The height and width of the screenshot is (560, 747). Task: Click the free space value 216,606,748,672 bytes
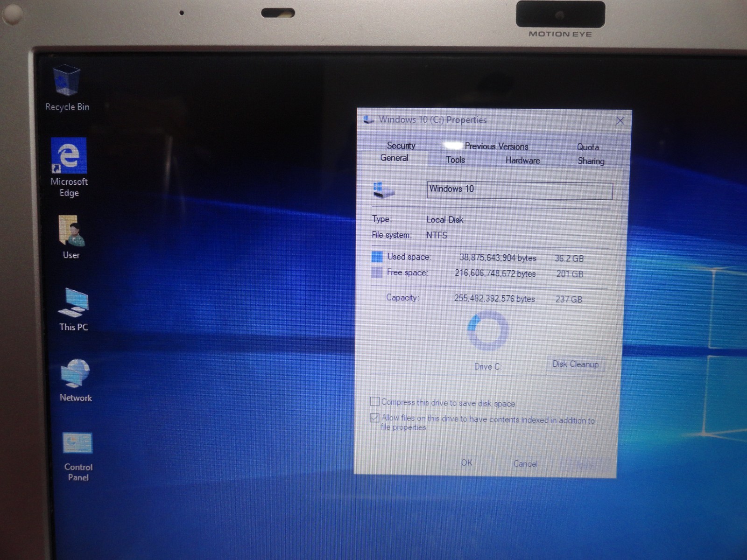point(495,273)
